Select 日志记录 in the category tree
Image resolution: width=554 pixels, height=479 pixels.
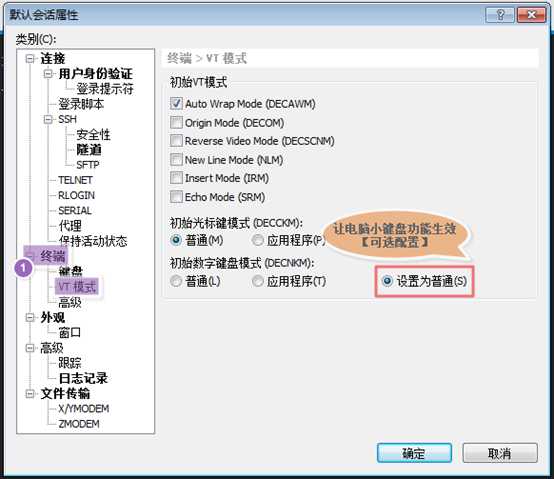pos(83,378)
